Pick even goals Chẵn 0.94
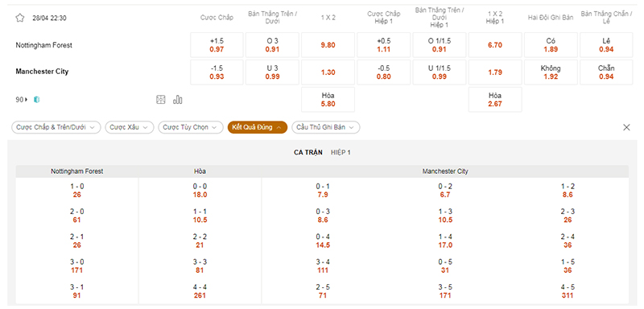This screenshot has width=644, height=309. 606,72
